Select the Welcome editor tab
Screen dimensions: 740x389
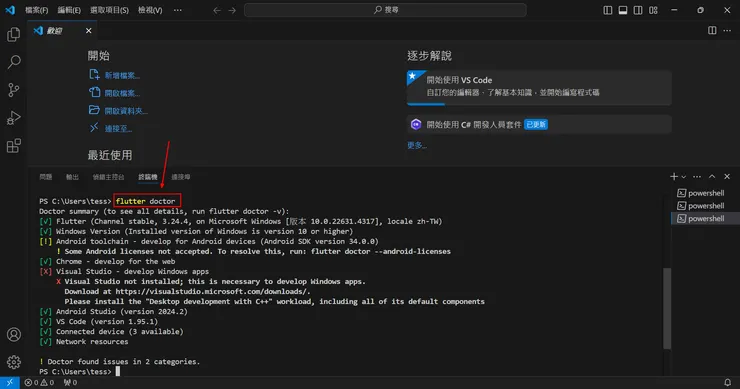coord(63,31)
